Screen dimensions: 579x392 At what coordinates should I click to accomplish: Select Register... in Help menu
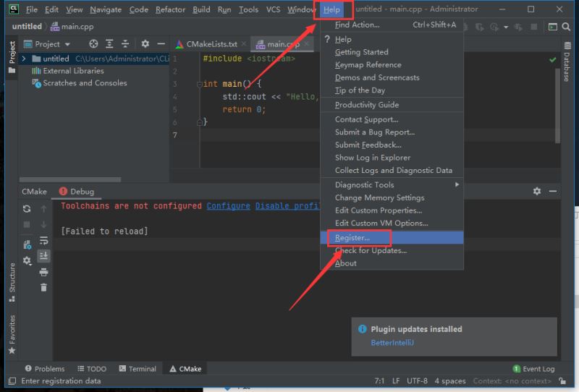click(392, 238)
